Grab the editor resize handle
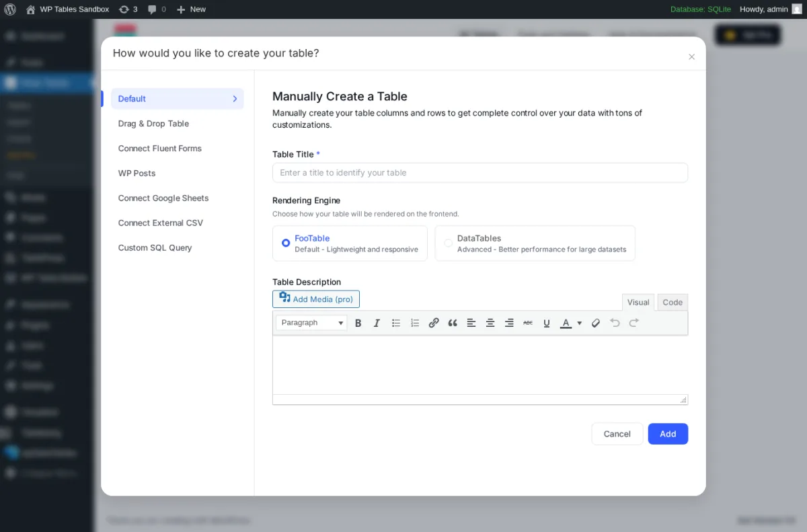 tap(683, 400)
